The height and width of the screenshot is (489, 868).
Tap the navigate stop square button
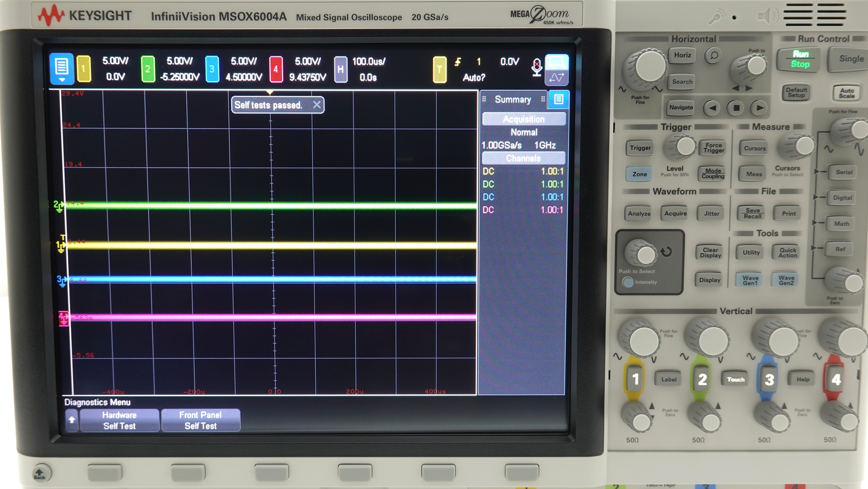(x=736, y=108)
